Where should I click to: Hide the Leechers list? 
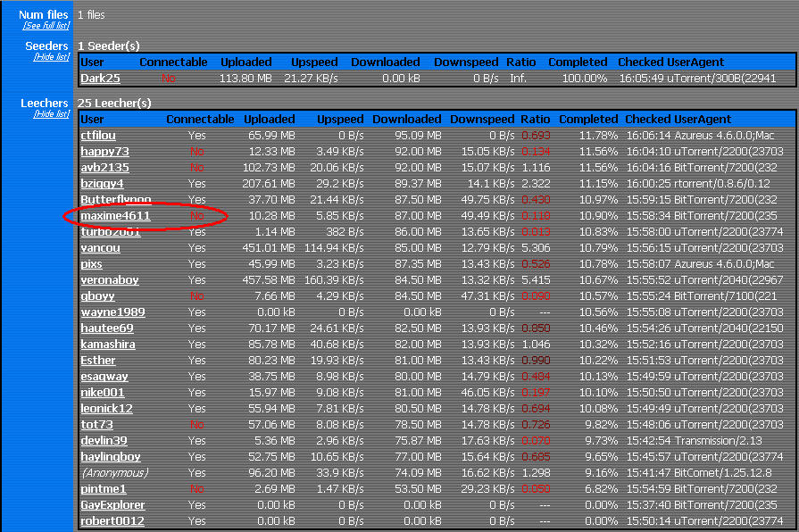click(x=51, y=114)
